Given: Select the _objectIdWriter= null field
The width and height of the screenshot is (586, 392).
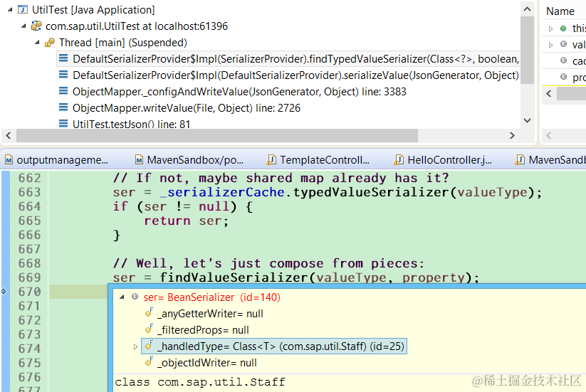Looking at the screenshot, I should [x=209, y=363].
